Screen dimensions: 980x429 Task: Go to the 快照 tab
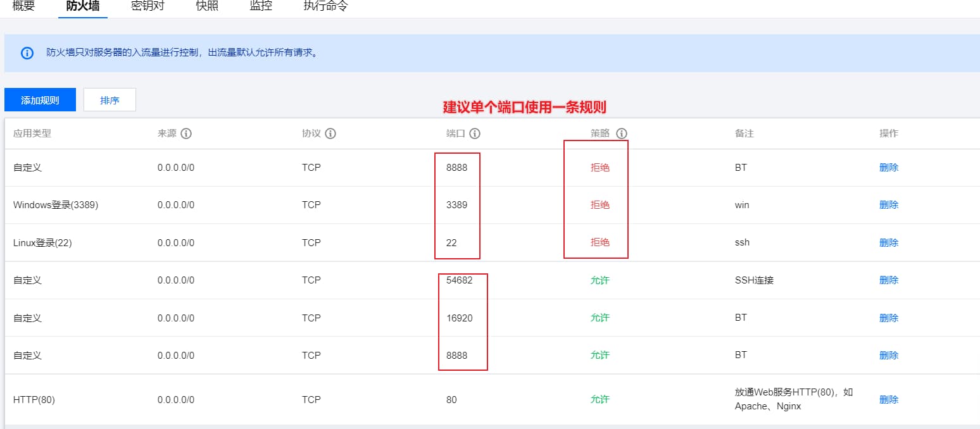(x=207, y=6)
